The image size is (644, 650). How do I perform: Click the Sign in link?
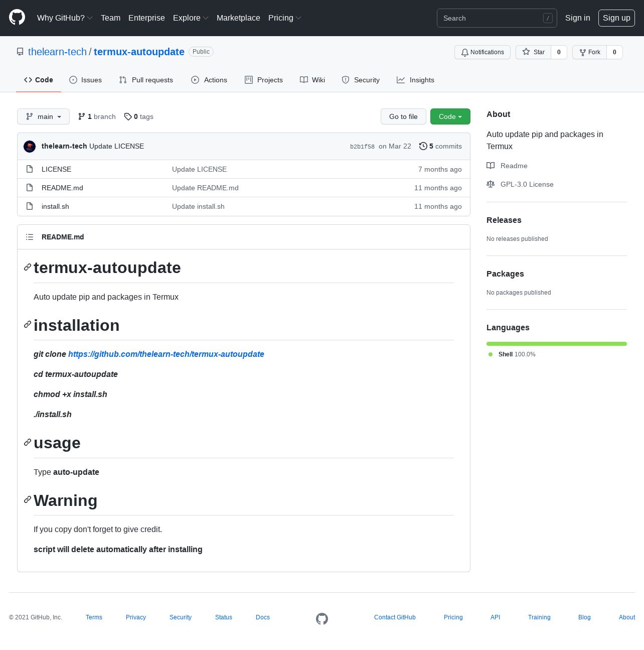(x=577, y=18)
